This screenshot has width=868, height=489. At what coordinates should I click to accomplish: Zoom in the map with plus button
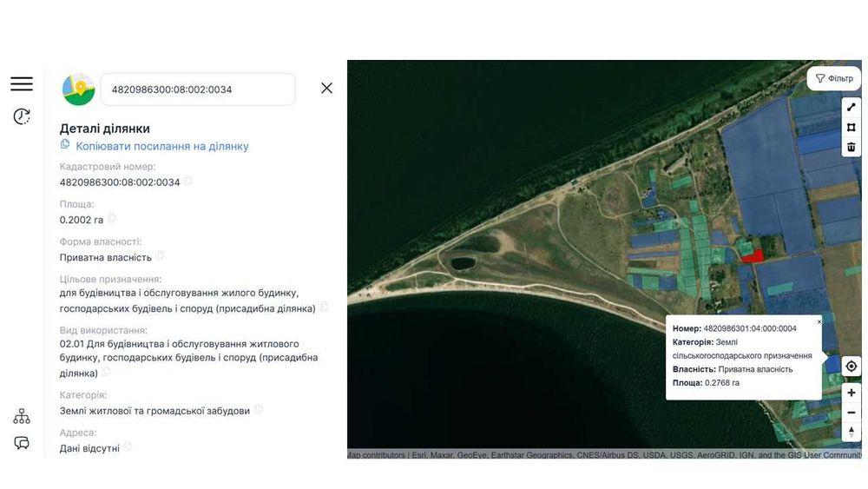coord(852,393)
